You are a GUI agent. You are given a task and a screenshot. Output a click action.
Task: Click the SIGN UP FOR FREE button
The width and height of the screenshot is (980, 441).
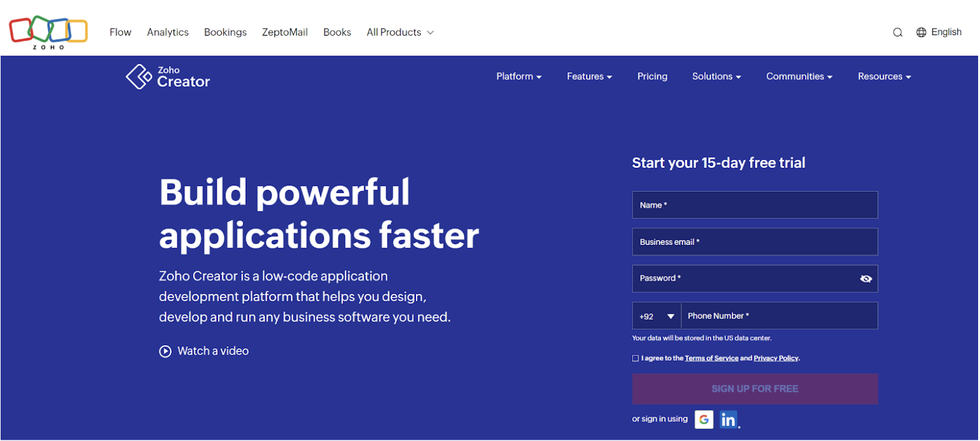pos(755,389)
